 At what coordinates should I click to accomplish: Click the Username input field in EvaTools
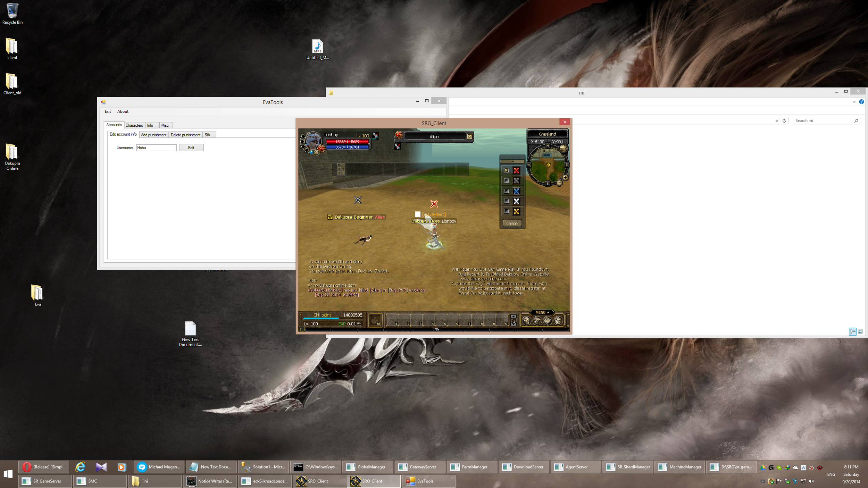[156, 147]
